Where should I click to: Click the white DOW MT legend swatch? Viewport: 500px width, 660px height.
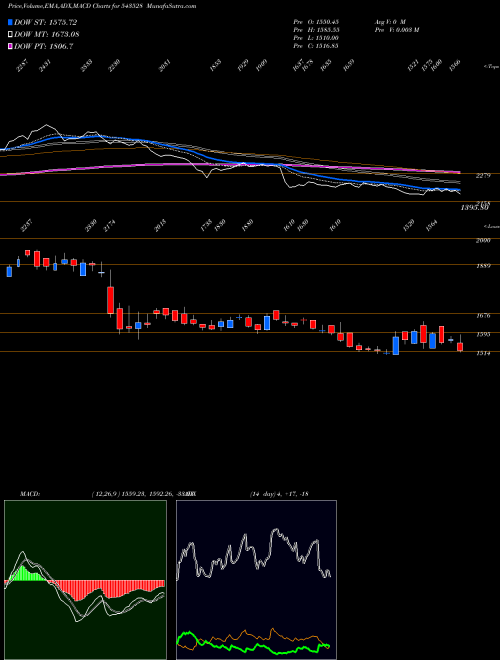[11, 35]
